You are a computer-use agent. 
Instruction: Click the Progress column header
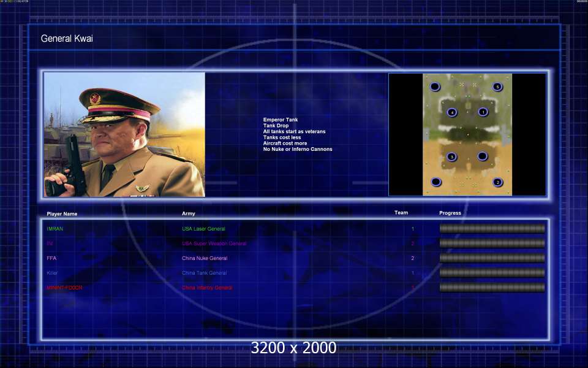pos(450,213)
